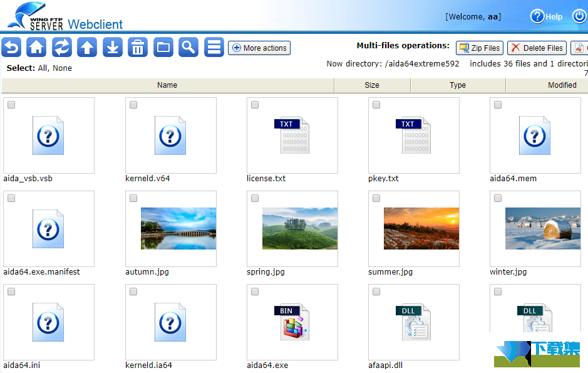
Task: Click the unknown-file icon for aida64.exe.manifest
Action: [48, 229]
